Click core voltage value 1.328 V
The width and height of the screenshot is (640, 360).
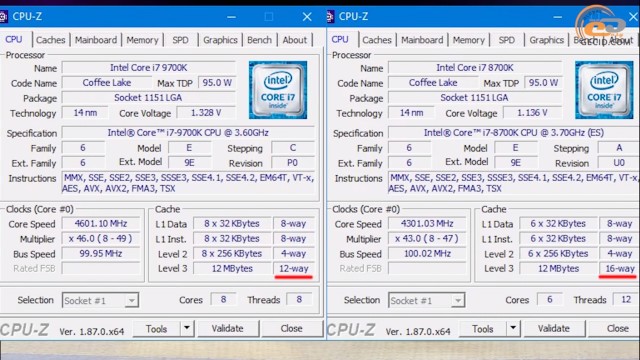point(206,113)
